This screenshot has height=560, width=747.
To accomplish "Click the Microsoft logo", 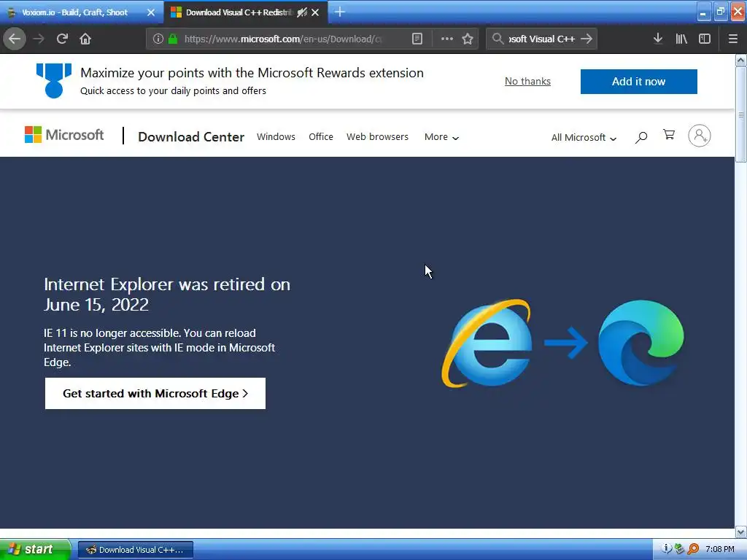I will tap(64, 135).
